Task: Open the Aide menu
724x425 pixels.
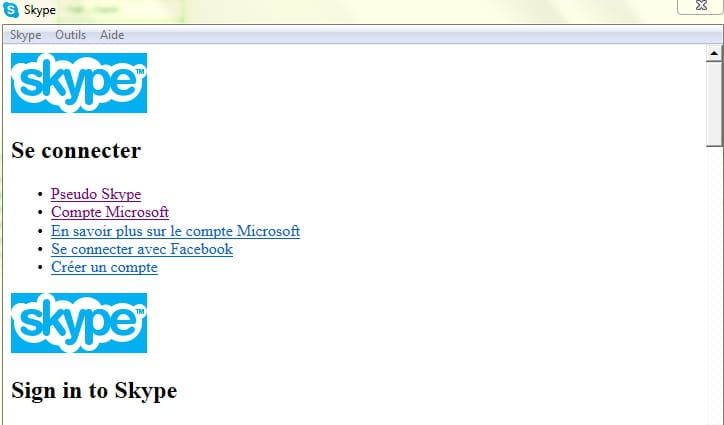Action: click(112, 35)
